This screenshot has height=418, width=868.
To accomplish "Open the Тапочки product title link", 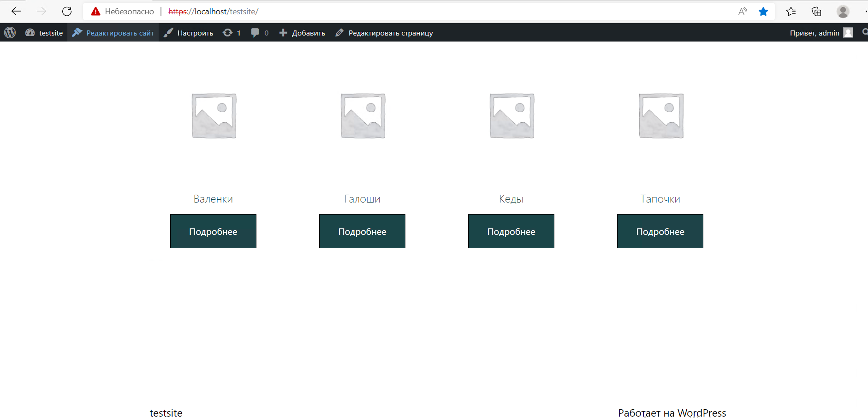I will [x=660, y=199].
